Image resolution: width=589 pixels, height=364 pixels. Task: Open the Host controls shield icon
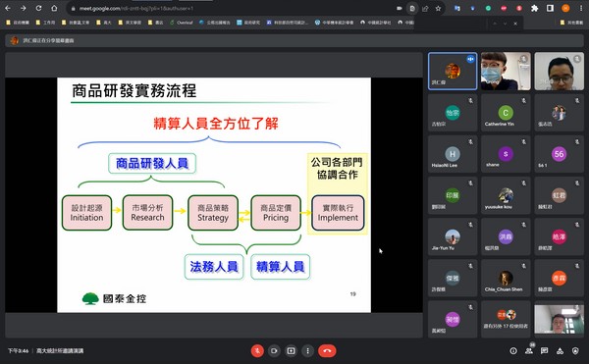coord(575,351)
